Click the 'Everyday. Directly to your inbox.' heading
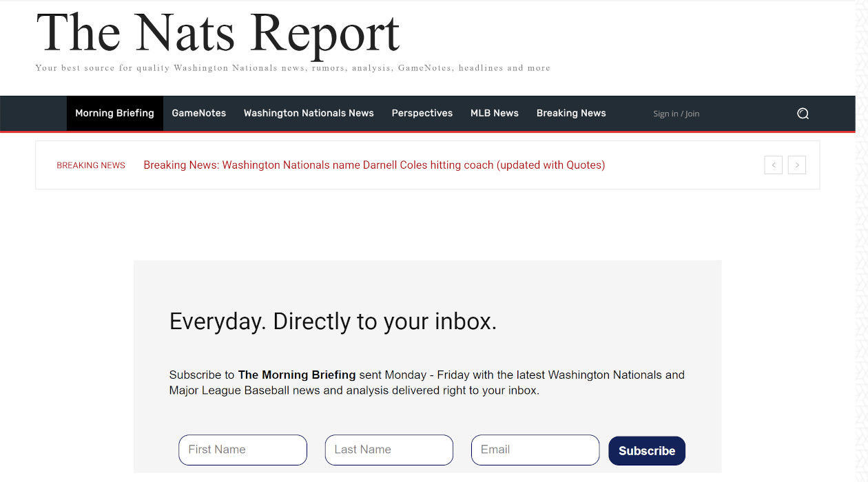 pos(333,322)
